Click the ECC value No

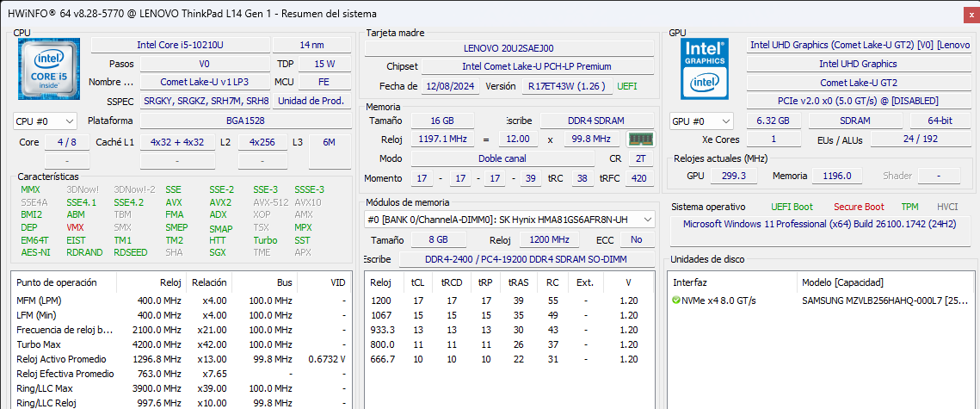637,239
